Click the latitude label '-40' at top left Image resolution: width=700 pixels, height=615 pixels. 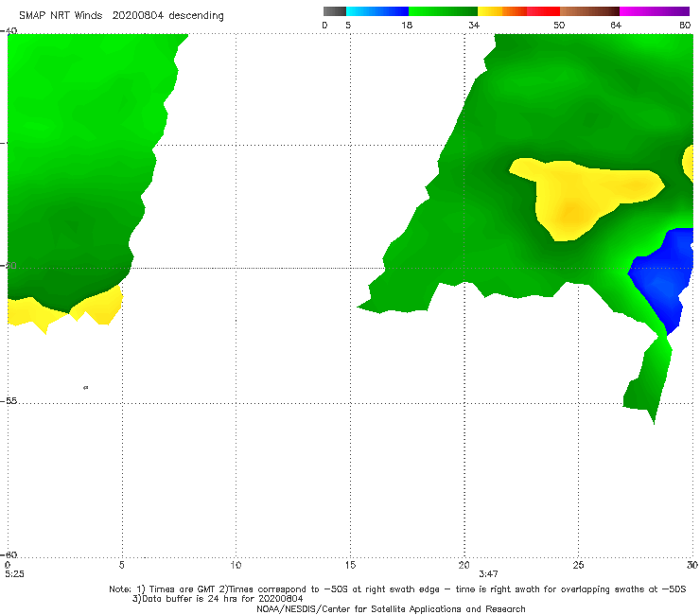tap(9, 31)
